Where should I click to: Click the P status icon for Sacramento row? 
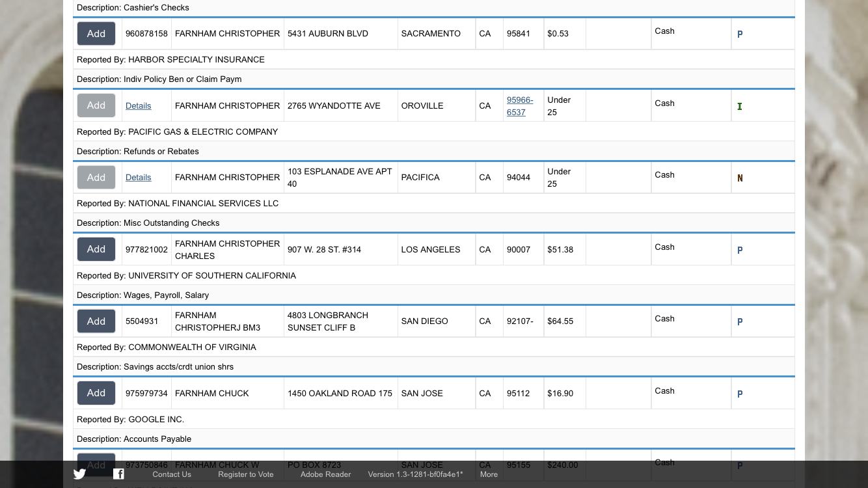(x=740, y=34)
